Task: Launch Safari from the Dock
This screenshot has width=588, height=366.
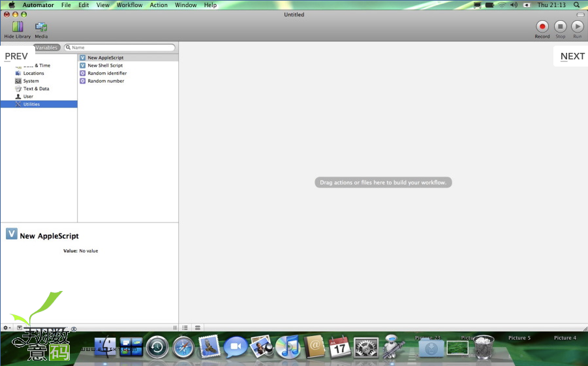Action: (183, 347)
